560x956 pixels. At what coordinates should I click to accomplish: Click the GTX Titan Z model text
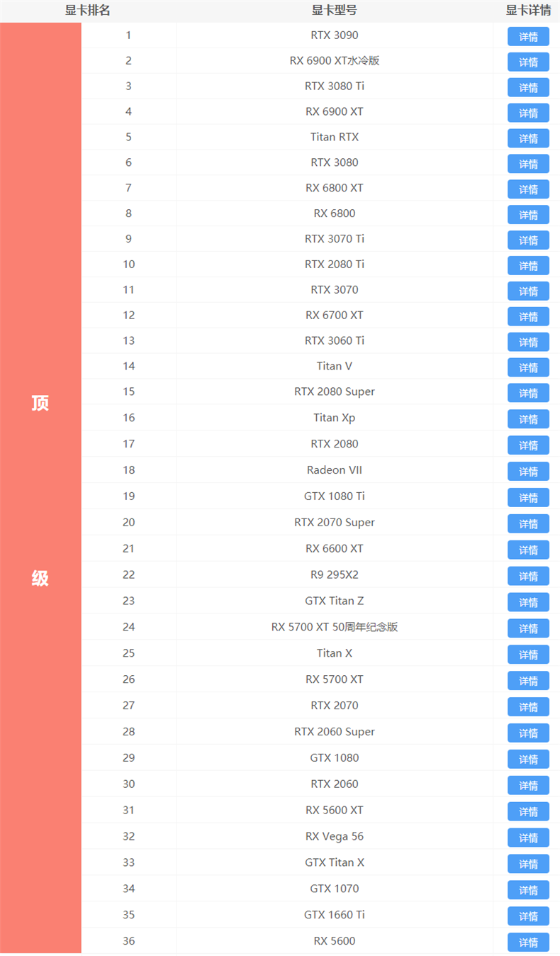click(335, 601)
